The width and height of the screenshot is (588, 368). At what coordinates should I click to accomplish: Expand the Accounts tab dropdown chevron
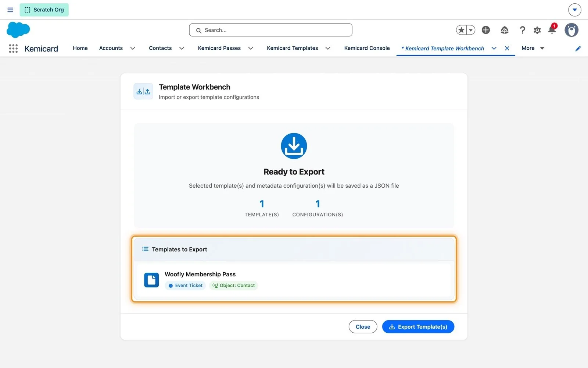[x=133, y=48]
